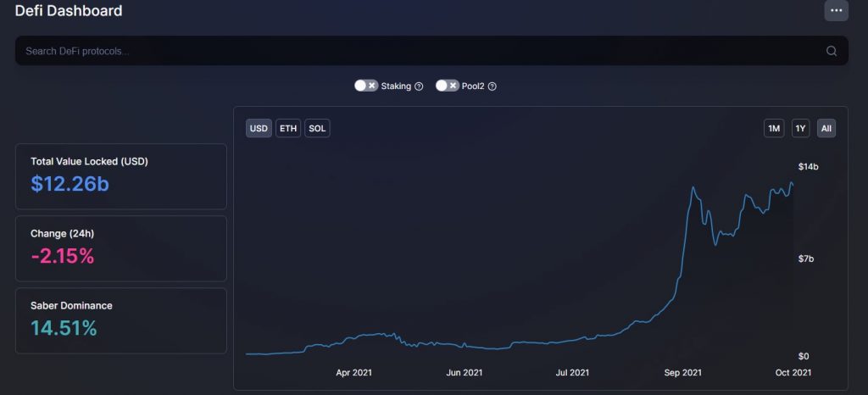Click the Change (24h) card
The image size is (868, 395).
(120, 248)
